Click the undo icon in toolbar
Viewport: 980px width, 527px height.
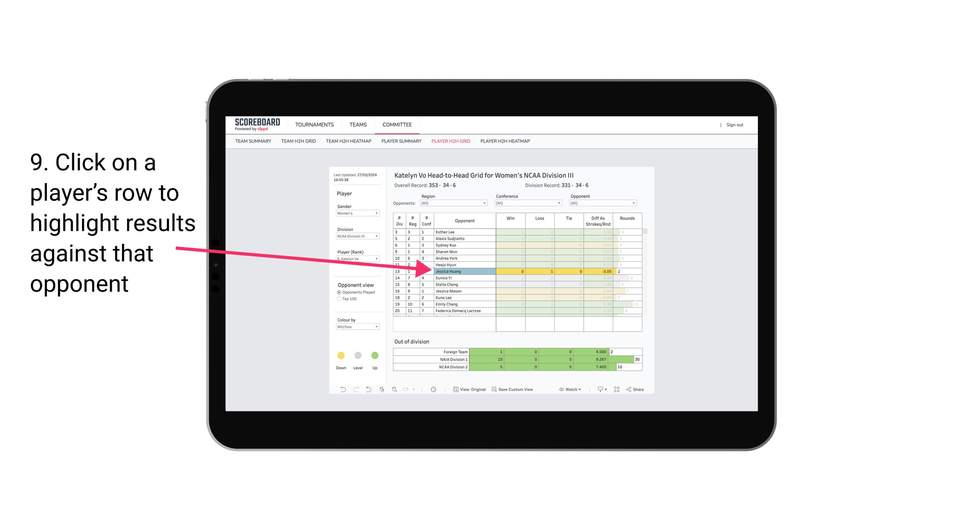(x=338, y=390)
